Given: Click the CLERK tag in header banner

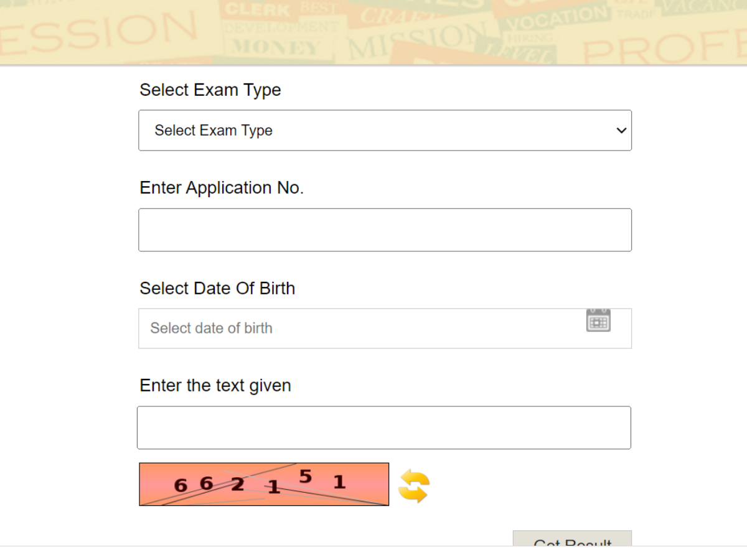Looking at the screenshot, I should click(260, 9).
